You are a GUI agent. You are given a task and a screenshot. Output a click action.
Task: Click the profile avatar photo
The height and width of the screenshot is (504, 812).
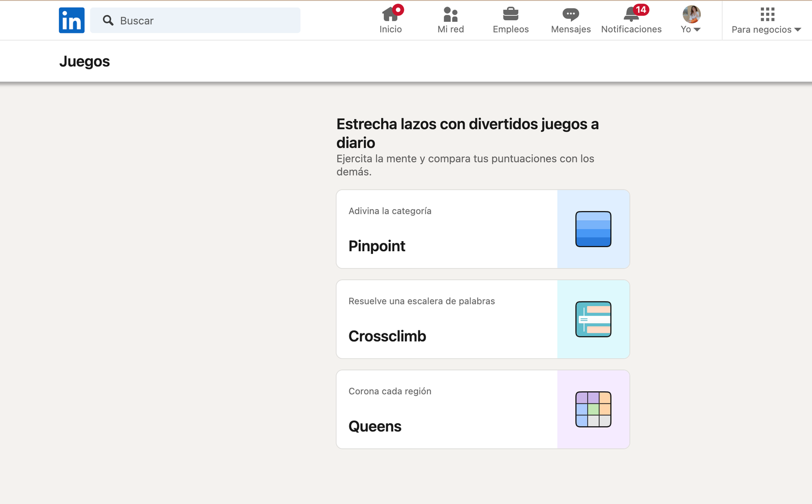point(691,14)
